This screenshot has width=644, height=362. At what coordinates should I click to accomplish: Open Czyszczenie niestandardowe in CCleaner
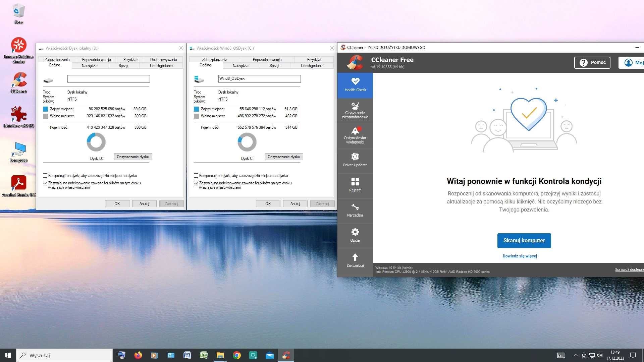pyautogui.click(x=355, y=110)
